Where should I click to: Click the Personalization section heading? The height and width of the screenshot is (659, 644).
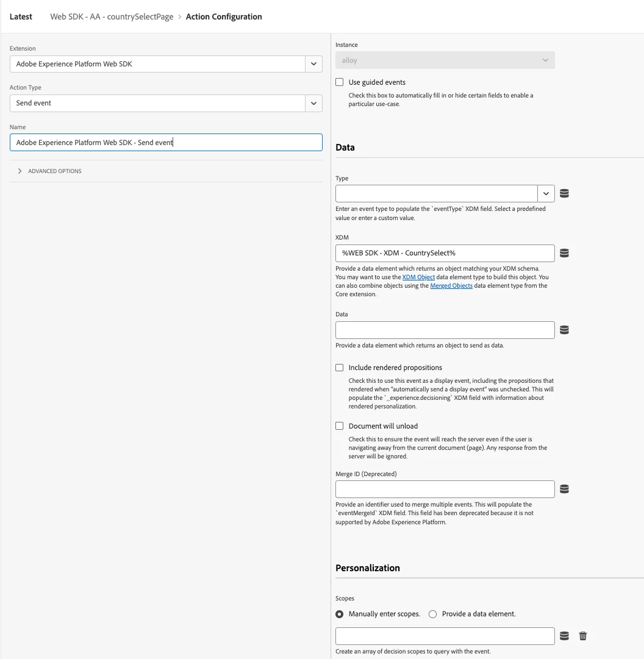[367, 568]
